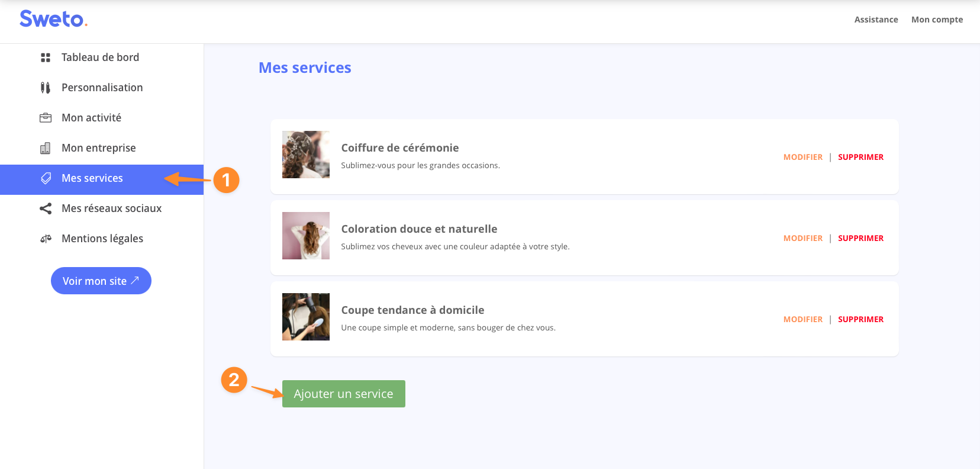The height and width of the screenshot is (469, 980).
Task: Click the Sweto logo
Action: [x=53, y=19]
